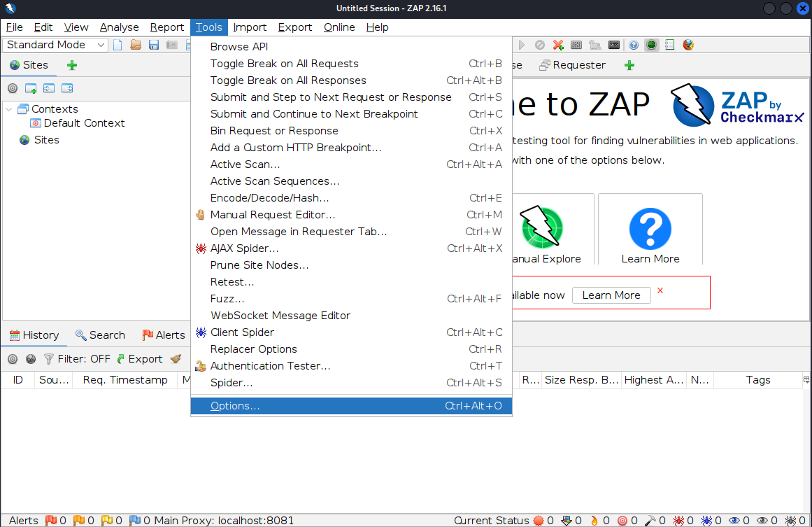
Task: Click the Open Session folder icon
Action: click(x=136, y=45)
